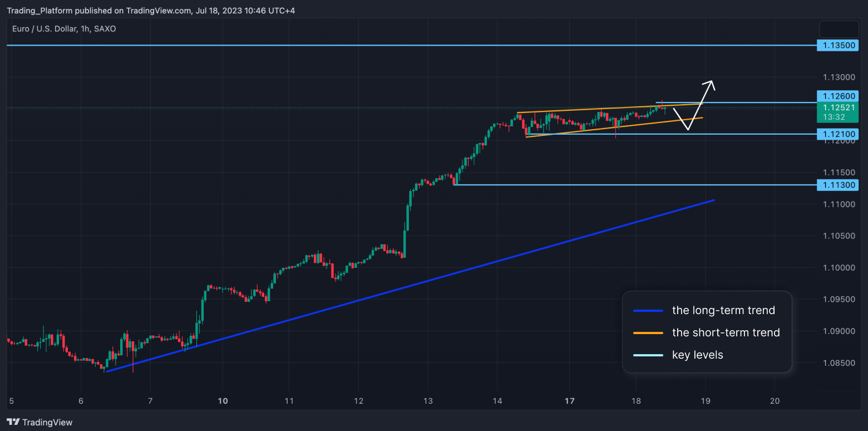The height and width of the screenshot is (431, 868).
Task: Click date 5 on the time axis
Action: tap(11, 401)
